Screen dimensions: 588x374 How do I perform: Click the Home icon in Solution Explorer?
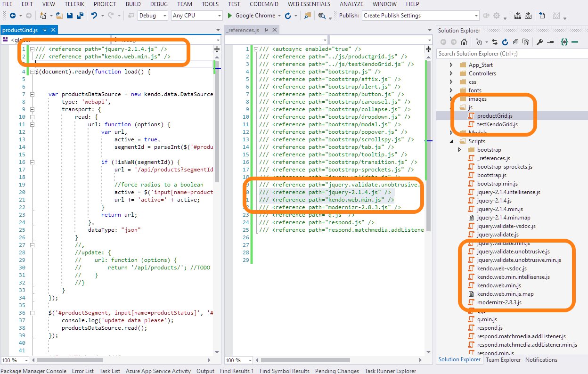(464, 42)
